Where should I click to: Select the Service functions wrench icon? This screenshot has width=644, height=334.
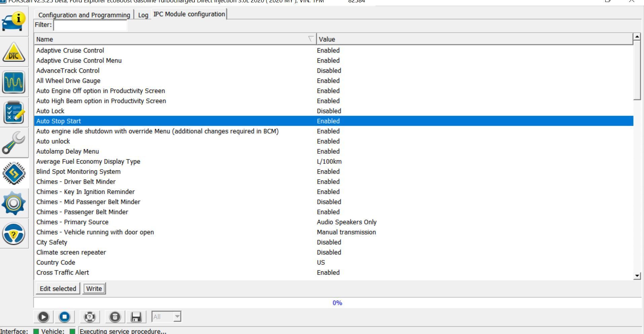14,143
